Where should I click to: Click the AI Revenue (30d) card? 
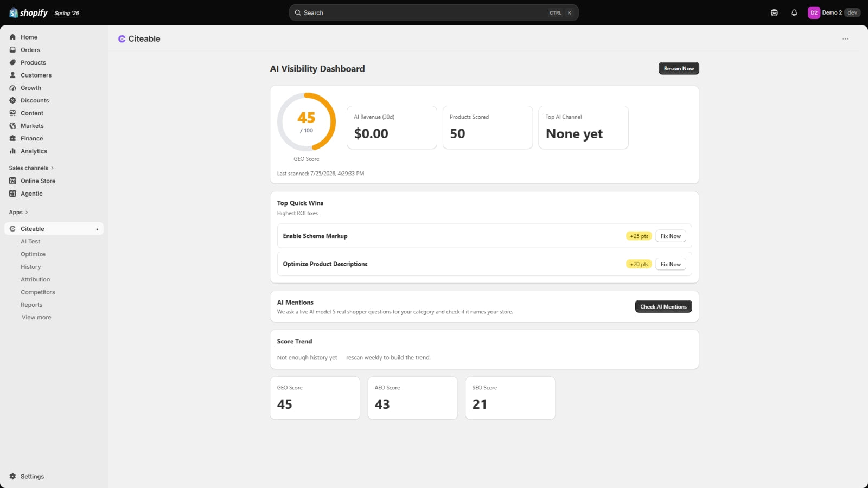pos(392,127)
